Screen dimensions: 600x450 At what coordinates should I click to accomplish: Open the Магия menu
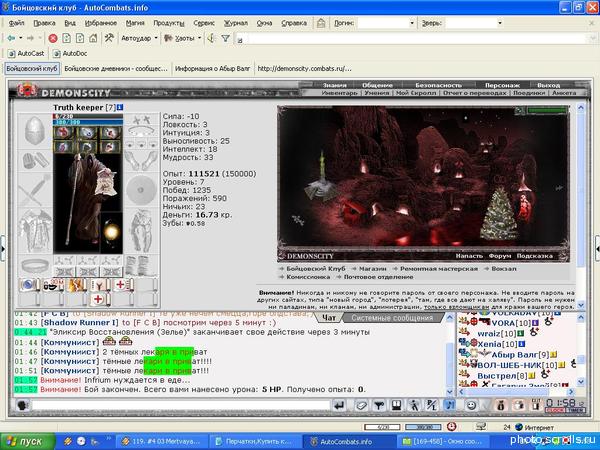(135, 23)
